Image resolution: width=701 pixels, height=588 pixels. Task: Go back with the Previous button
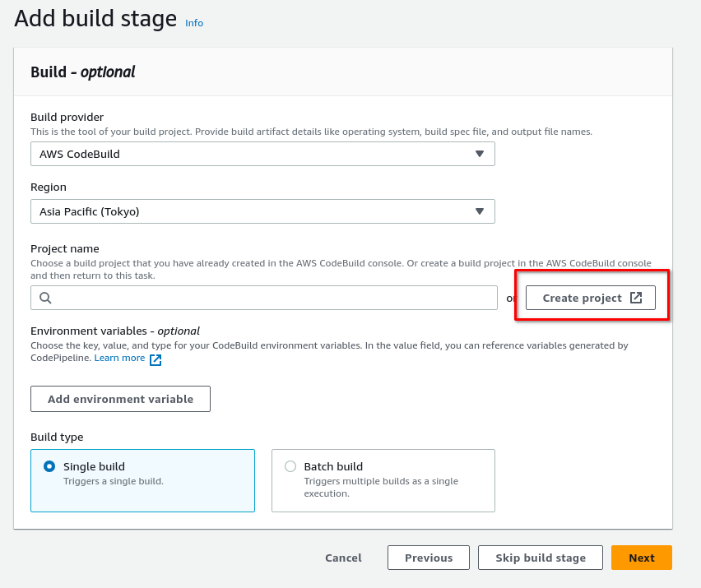coord(429,558)
